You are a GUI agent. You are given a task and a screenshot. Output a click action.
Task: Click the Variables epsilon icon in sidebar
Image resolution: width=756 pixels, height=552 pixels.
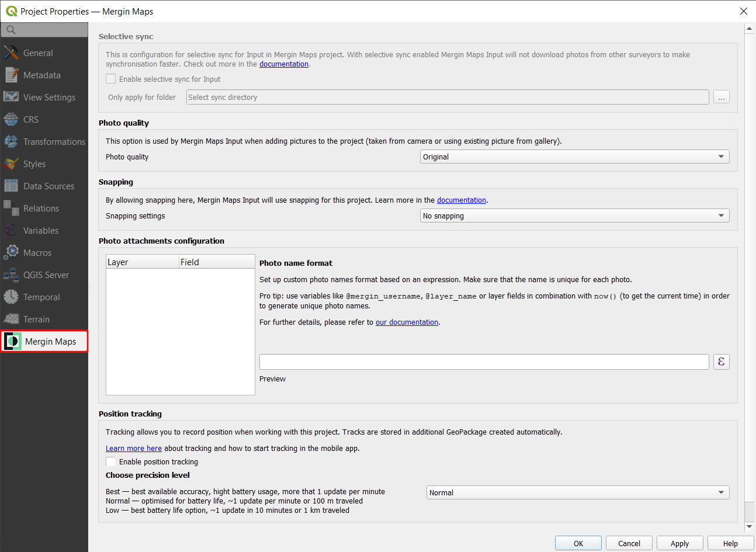coord(11,230)
